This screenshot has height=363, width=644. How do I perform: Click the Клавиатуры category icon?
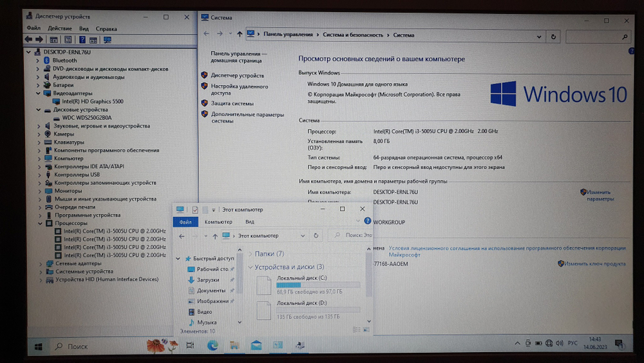48,142
